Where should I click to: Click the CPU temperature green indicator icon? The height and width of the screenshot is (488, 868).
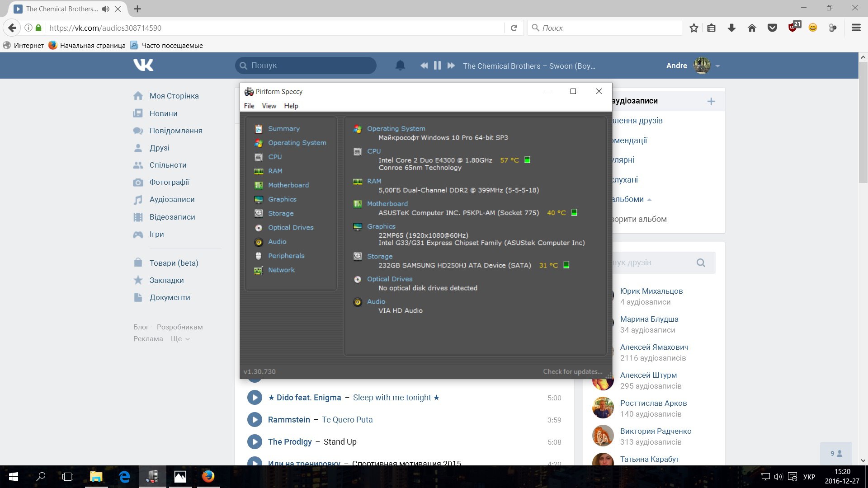(x=527, y=160)
